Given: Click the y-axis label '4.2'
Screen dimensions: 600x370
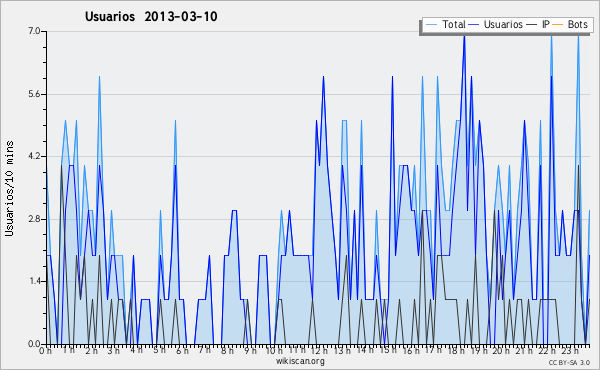Looking at the screenshot, I should click(x=34, y=156).
